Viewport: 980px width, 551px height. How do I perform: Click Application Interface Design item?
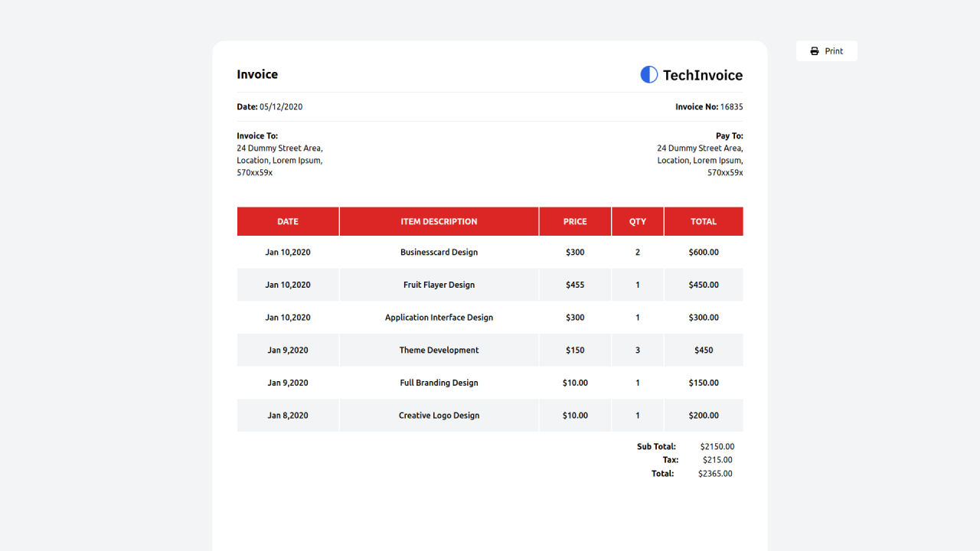coord(439,318)
